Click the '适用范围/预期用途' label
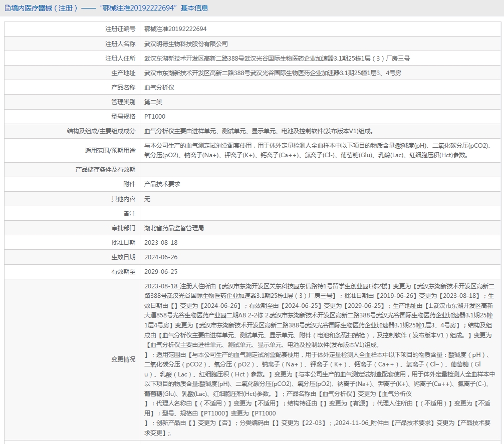 [110, 150]
